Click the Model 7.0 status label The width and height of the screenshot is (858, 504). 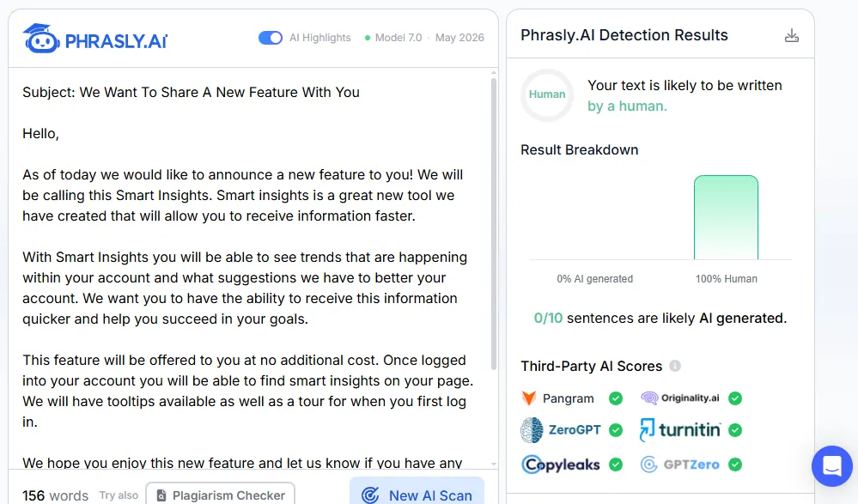(x=393, y=38)
